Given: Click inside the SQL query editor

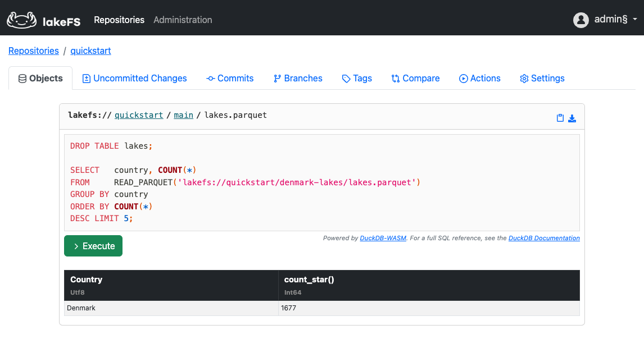Looking at the screenshot, I should pyautogui.click(x=320, y=185).
